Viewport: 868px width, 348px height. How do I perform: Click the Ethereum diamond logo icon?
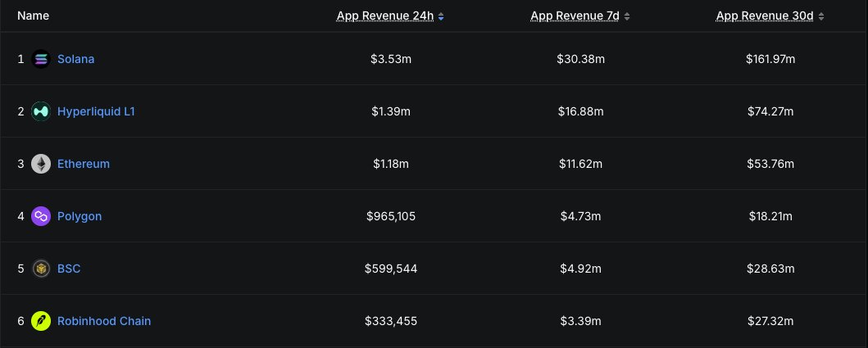pyautogui.click(x=41, y=164)
